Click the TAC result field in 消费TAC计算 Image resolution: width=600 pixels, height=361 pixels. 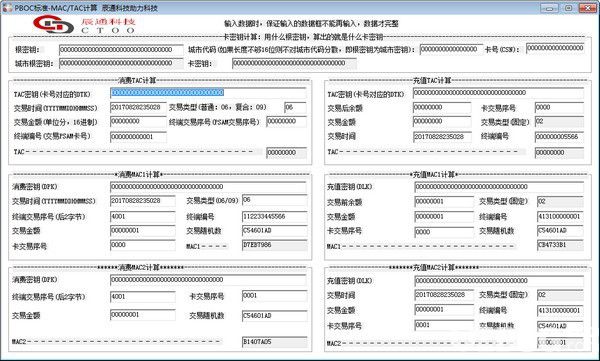(x=286, y=153)
